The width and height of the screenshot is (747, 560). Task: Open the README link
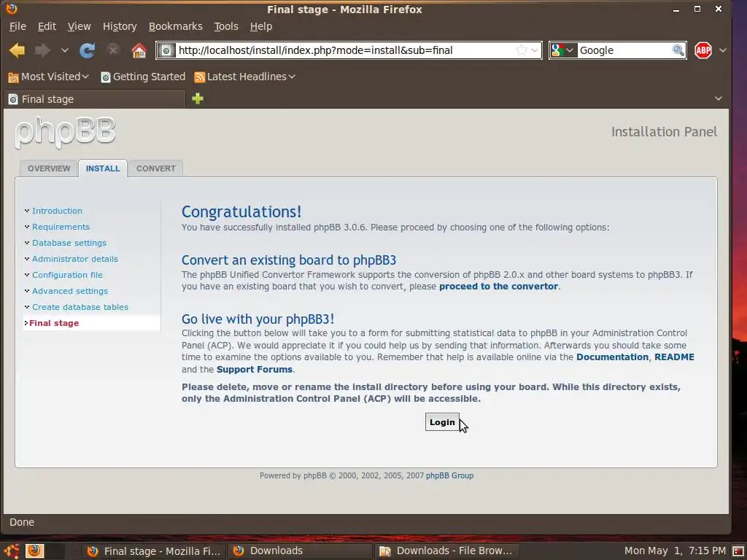674,357
